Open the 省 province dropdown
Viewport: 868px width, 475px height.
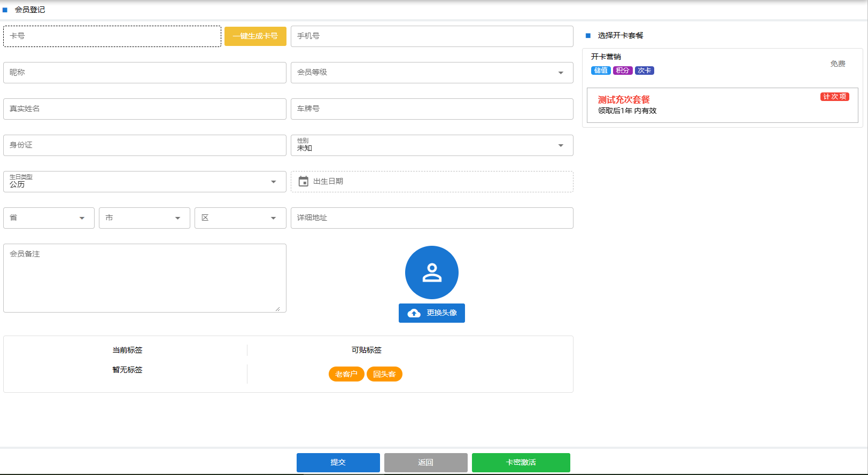coord(49,218)
